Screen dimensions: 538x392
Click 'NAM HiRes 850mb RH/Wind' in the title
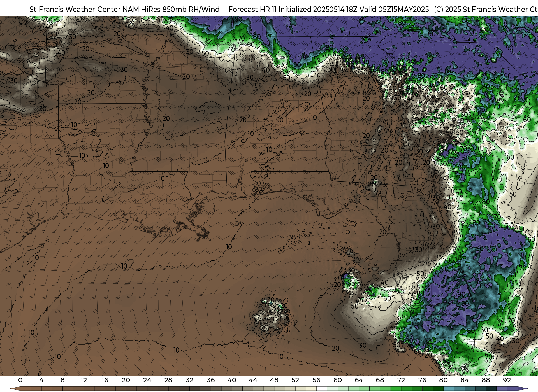tap(171, 9)
